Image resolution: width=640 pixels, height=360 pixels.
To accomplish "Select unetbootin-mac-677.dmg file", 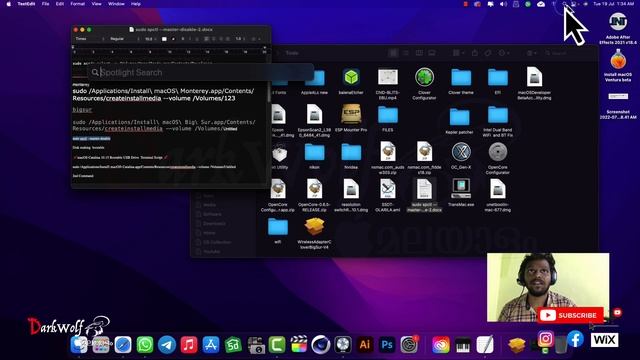I will tap(498, 189).
